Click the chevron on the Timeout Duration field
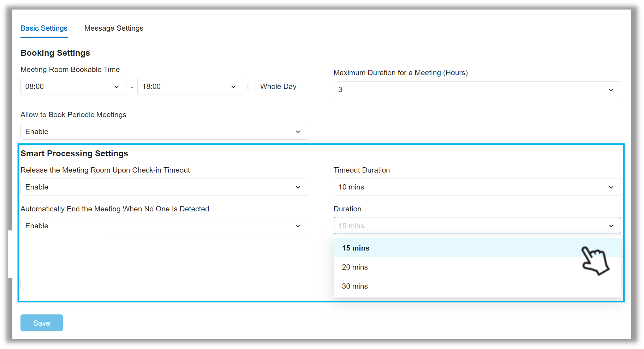Screen dimensions: 644x349 (611, 187)
